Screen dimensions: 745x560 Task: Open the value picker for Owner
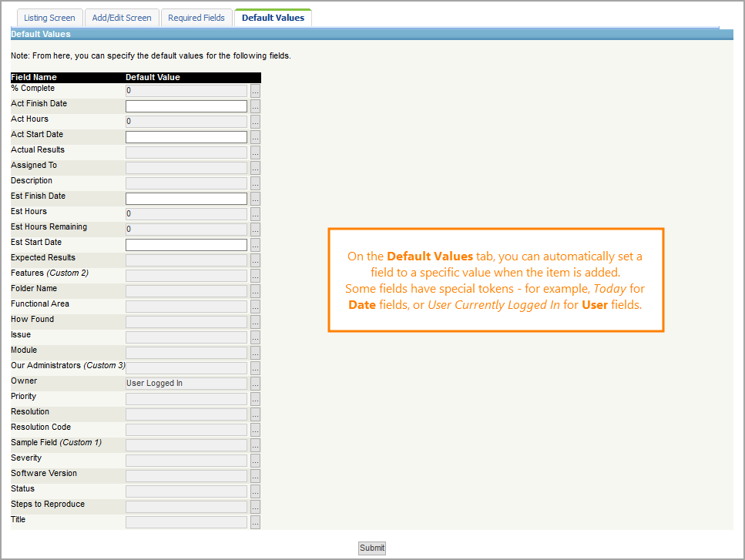pos(255,383)
